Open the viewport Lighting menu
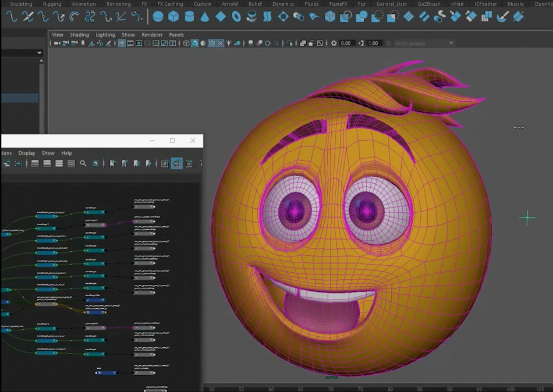The image size is (553, 392). [x=105, y=34]
